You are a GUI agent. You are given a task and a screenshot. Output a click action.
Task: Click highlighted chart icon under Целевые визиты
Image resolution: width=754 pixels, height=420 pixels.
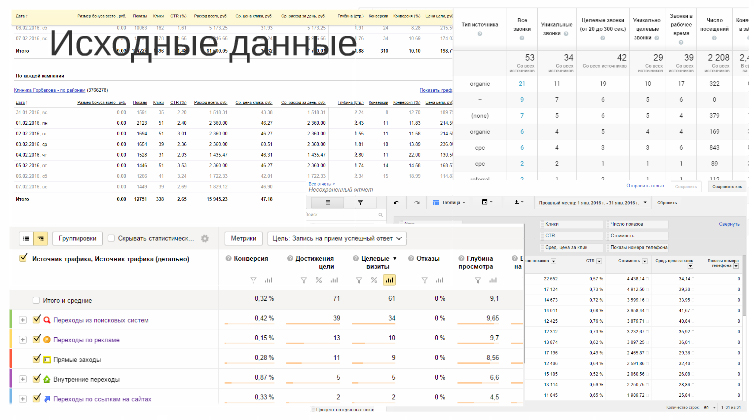pyautogui.click(x=389, y=280)
